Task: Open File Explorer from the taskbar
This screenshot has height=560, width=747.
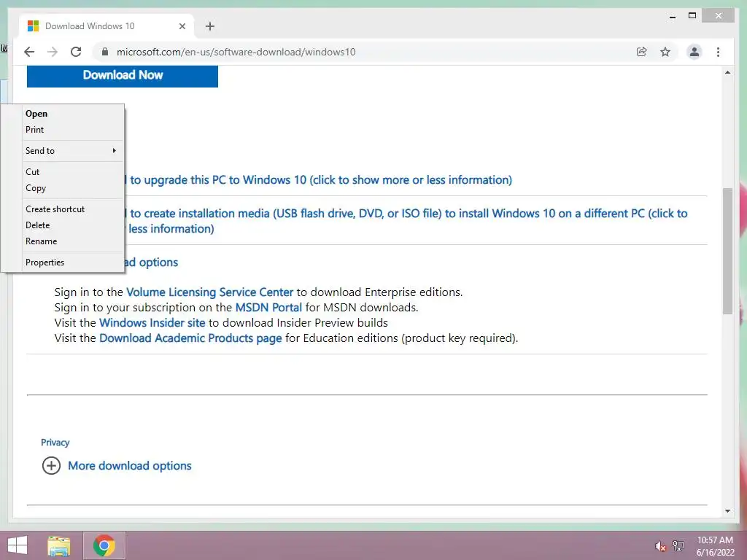Action: click(59, 545)
